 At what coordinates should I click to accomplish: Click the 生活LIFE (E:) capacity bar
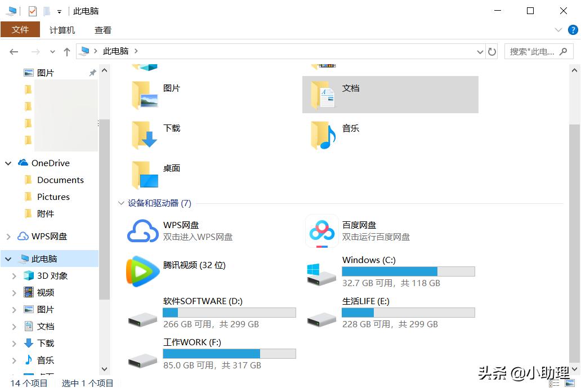(408, 313)
